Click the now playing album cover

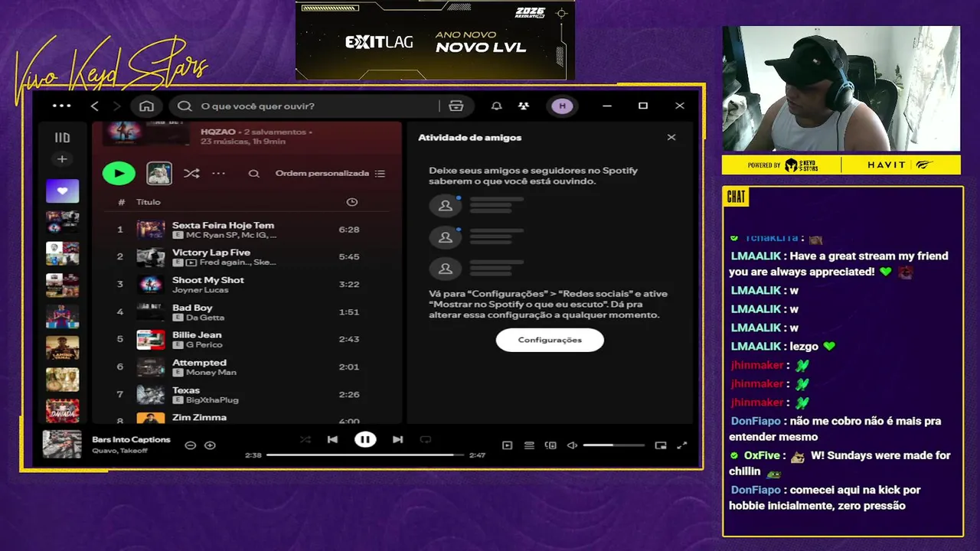62,445
